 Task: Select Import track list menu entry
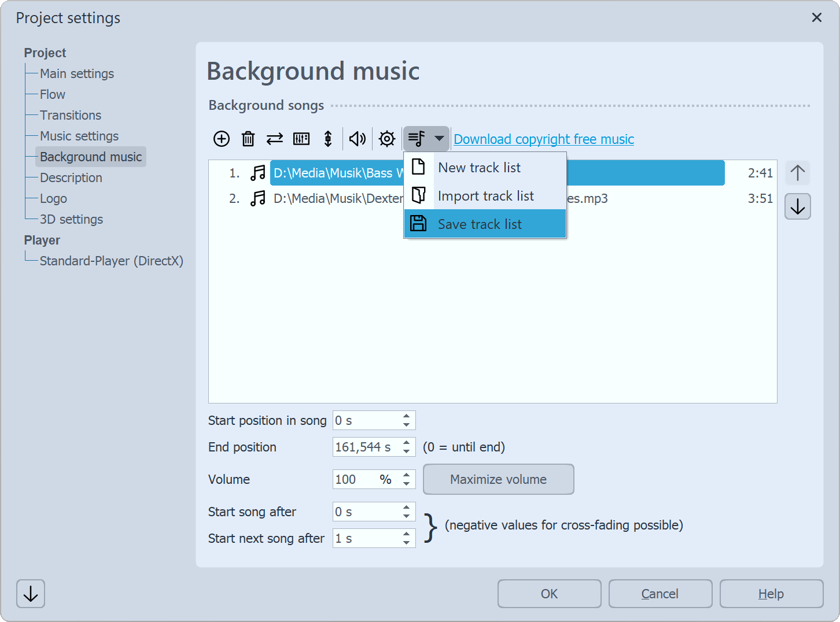pyautogui.click(x=485, y=196)
